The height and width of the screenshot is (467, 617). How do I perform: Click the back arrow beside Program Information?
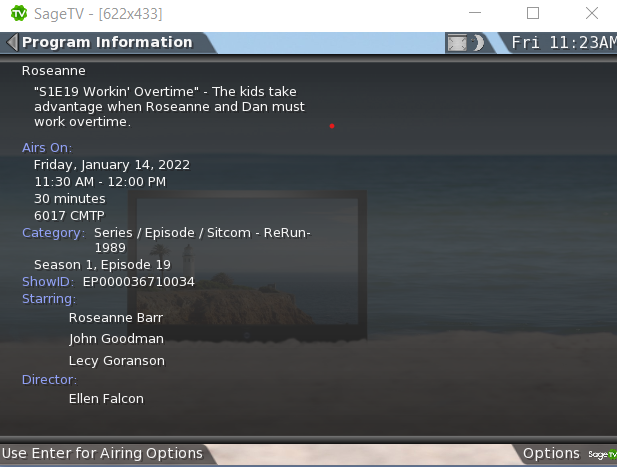[12, 42]
